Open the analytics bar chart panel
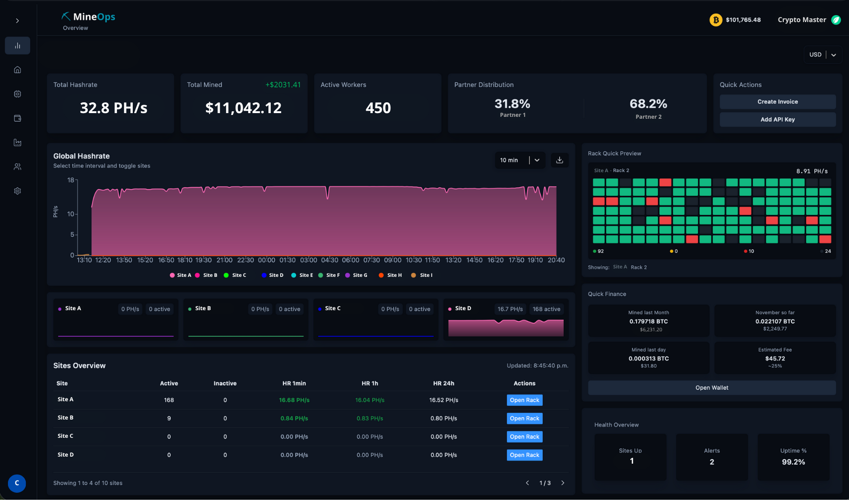Viewport: 849px width, 504px height. click(x=17, y=46)
